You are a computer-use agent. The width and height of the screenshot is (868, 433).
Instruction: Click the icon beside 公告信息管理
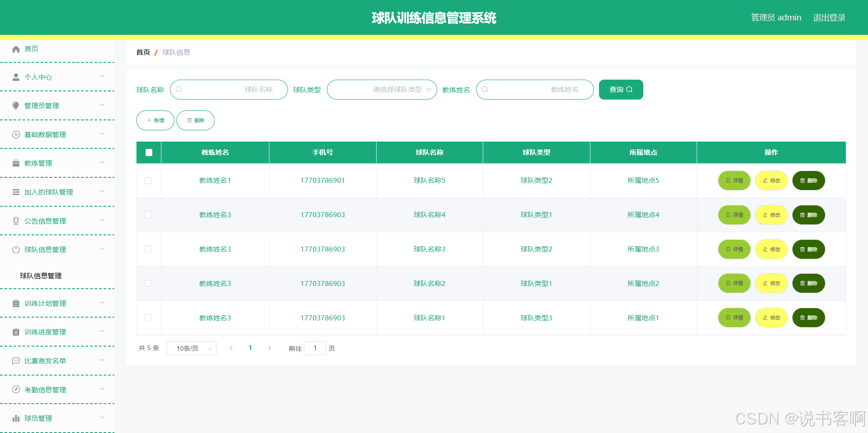click(x=16, y=221)
